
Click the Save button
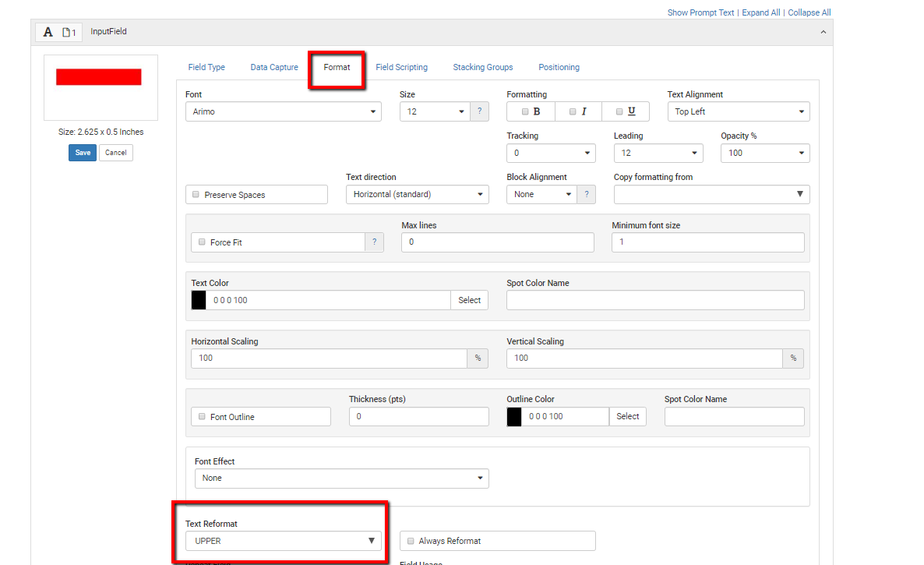coord(83,153)
